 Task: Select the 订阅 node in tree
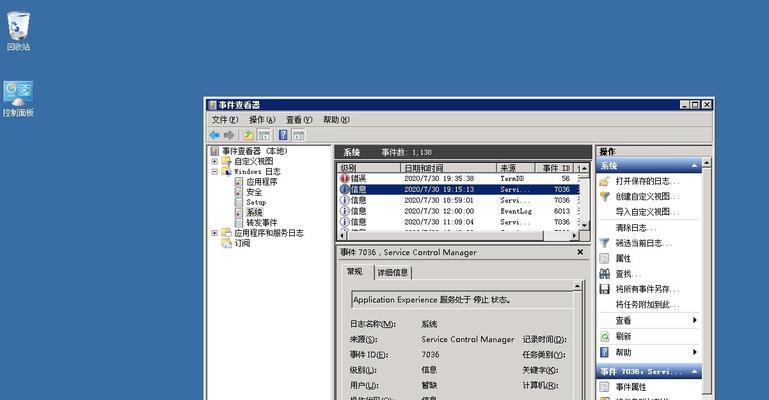pos(242,243)
